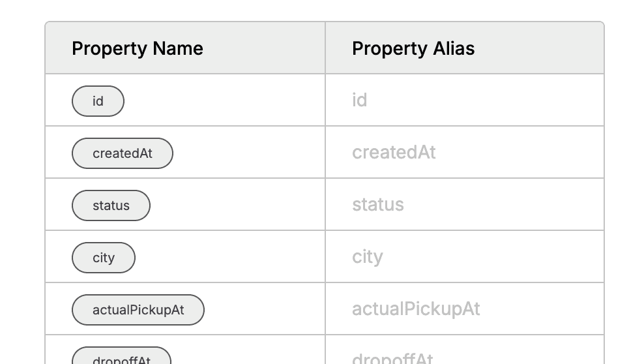Select the actualPickupAt property pill

[138, 310]
